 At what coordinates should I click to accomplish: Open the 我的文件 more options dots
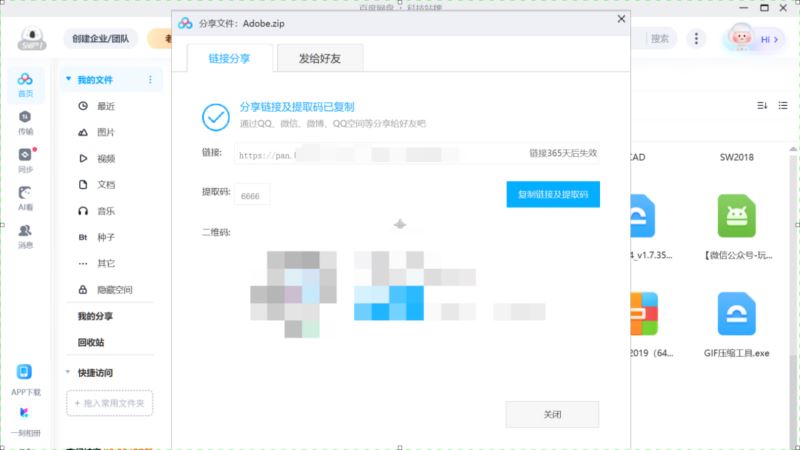coord(150,80)
